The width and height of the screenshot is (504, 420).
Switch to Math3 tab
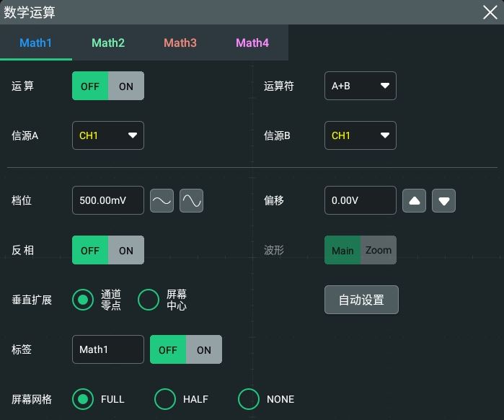point(180,43)
